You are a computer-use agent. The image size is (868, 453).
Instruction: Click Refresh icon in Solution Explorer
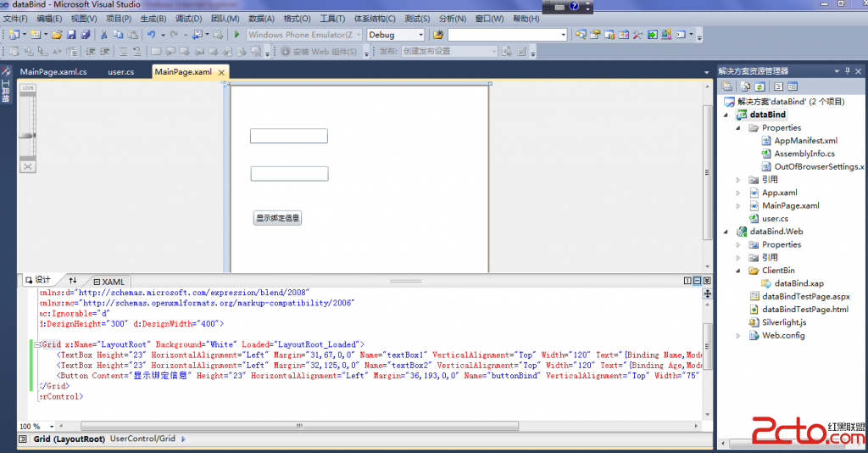(759, 87)
